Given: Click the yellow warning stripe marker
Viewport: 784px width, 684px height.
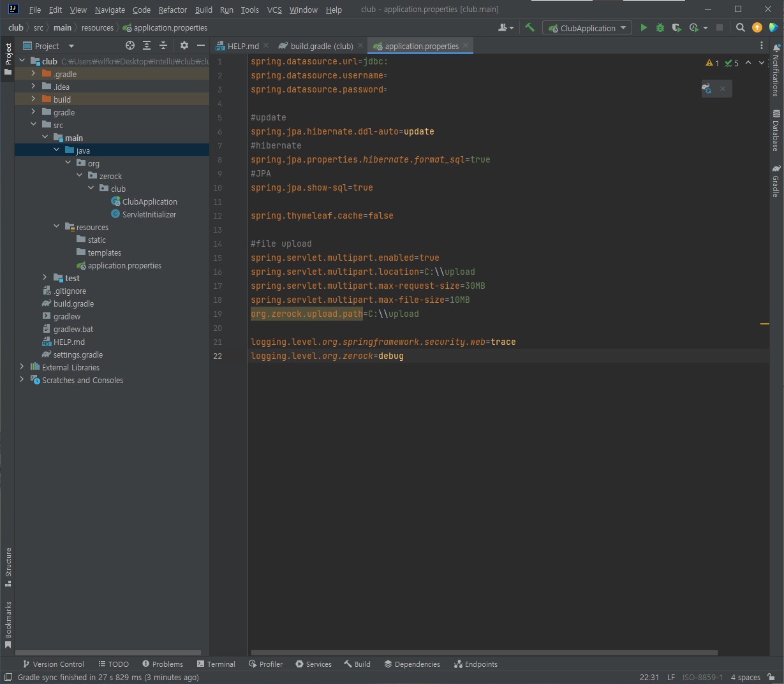Looking at the screenshot, I should tap(764, 324).
